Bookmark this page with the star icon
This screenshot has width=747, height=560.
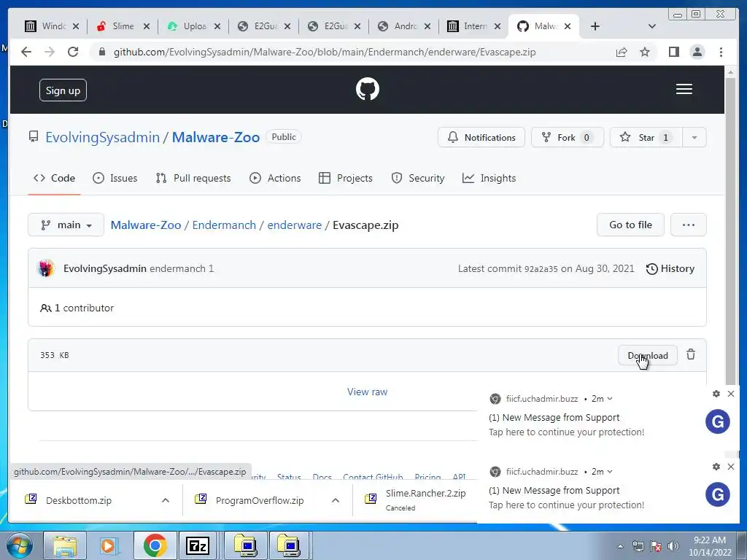(645, 52)
